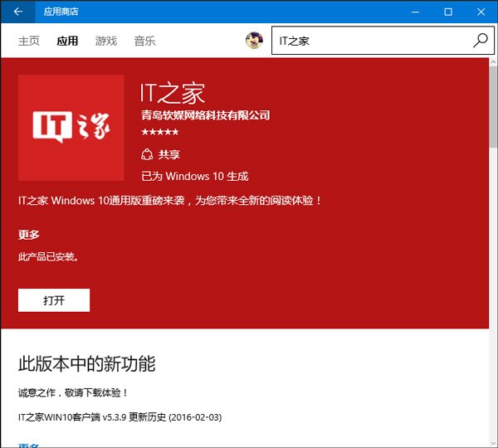Go to the 音乐 tab
Screen dimensions: 498x448
pyautogui.click(x=144, y=41)
